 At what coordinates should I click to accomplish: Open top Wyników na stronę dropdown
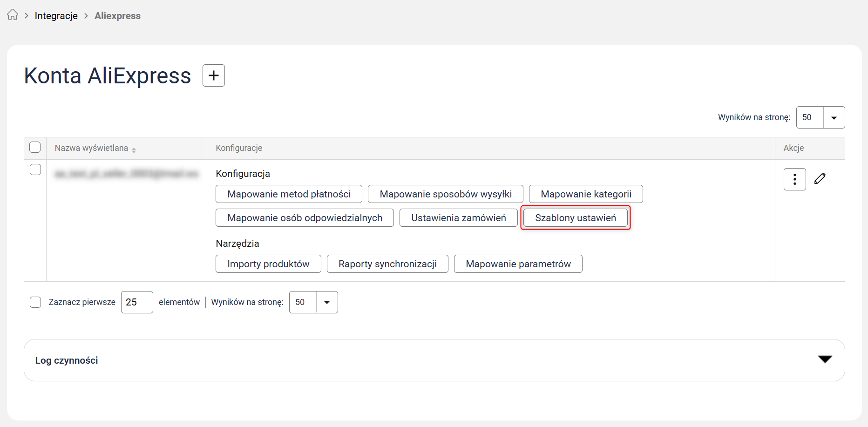pyautogui.click(x=834, y=118)
